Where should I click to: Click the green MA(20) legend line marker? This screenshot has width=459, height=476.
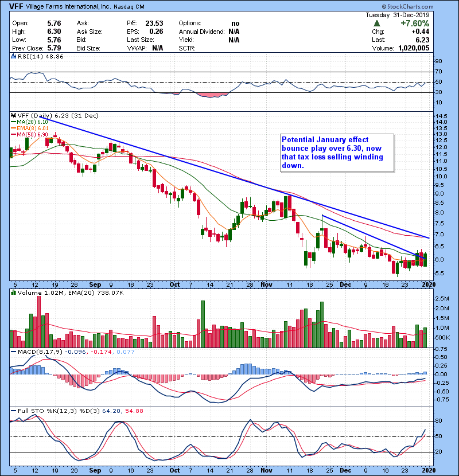(13, 122)
